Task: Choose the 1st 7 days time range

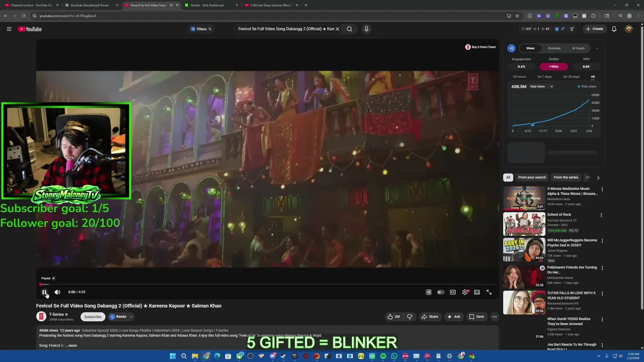Action: pyautogui.click(x=544, y=76)
